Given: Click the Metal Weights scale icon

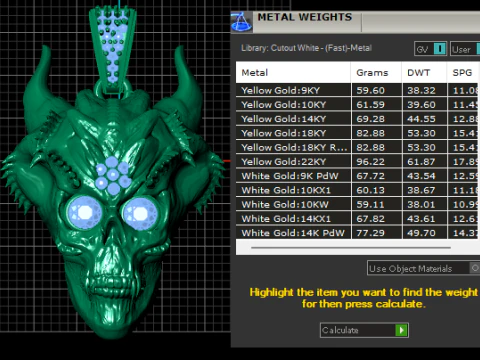Looking at the screenshot, I should pos(242,22).
